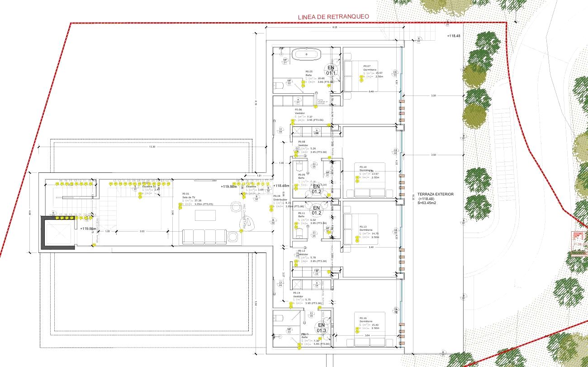Screen dimensions: 588x367
Task: Click the P0.10 Dormitorio room label
Action: 366,168
